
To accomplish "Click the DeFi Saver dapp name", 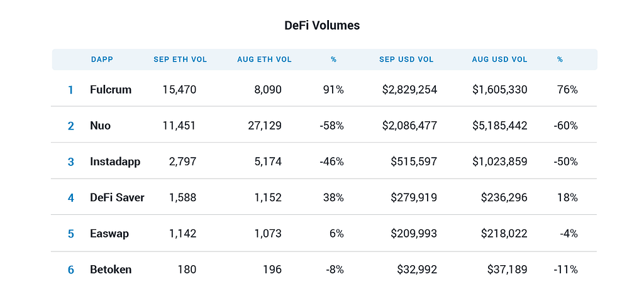I will (x=117, y=198).
